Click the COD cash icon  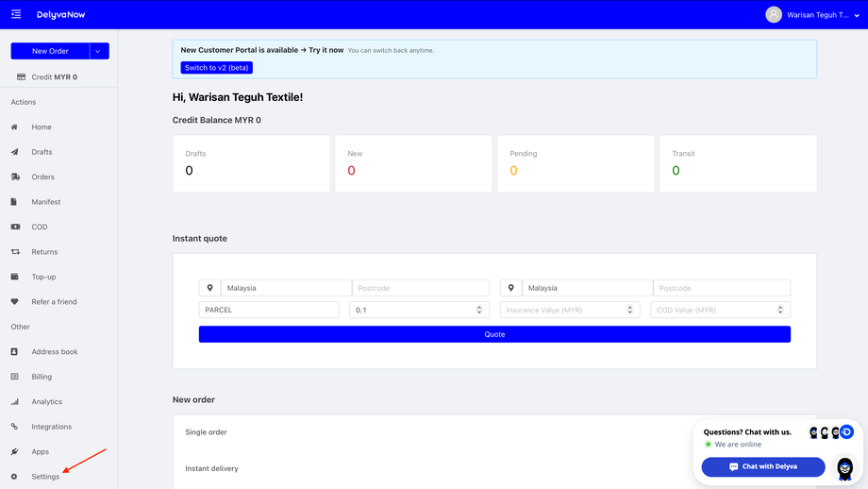[x=15, y=227]
